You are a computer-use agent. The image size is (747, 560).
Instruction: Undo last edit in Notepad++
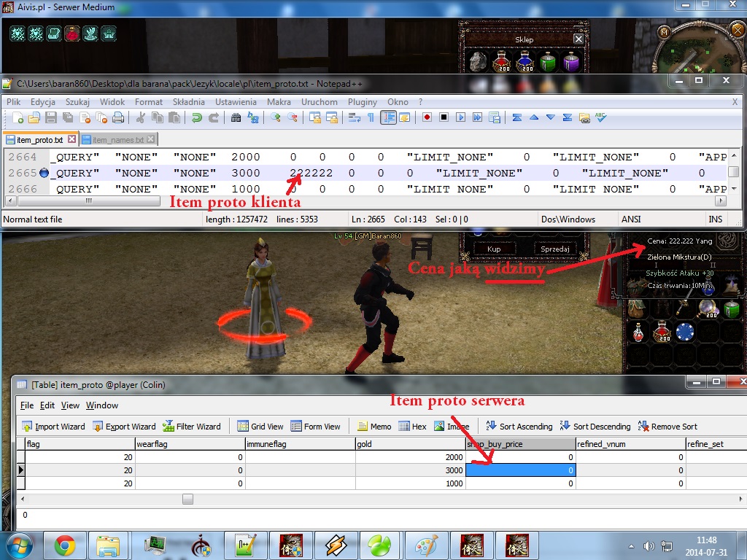(x=197, y=117)
